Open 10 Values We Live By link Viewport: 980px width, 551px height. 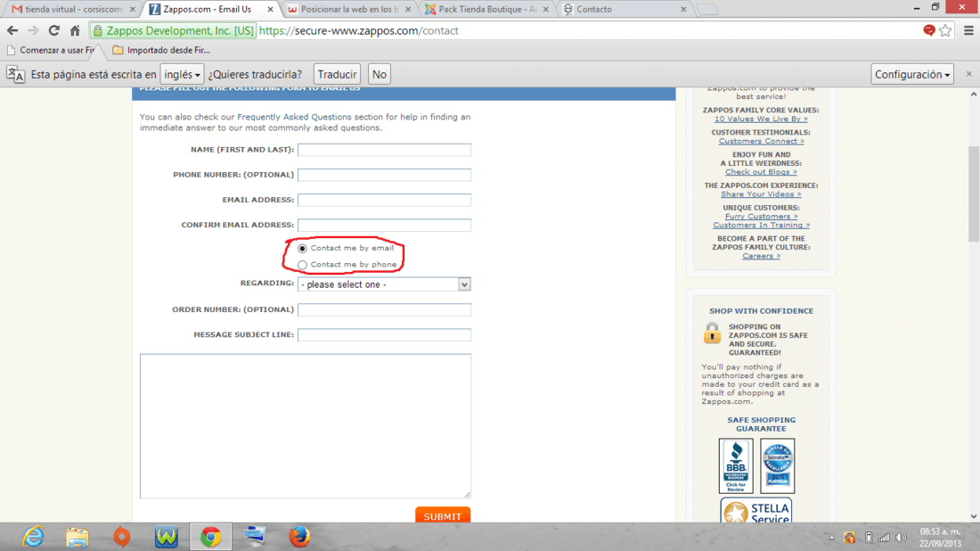coord(761,119)
